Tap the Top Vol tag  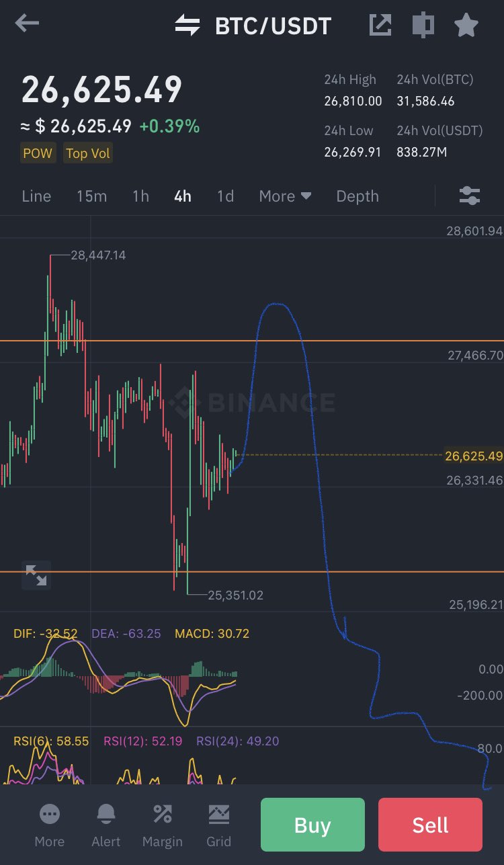pyautogui.click(x=88, y=153)
